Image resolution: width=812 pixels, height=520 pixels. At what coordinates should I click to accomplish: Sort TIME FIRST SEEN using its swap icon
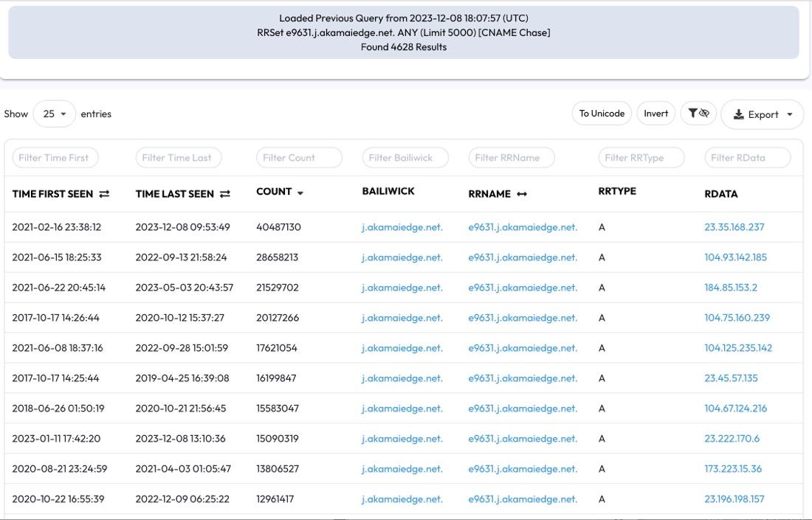pos(104,193)
